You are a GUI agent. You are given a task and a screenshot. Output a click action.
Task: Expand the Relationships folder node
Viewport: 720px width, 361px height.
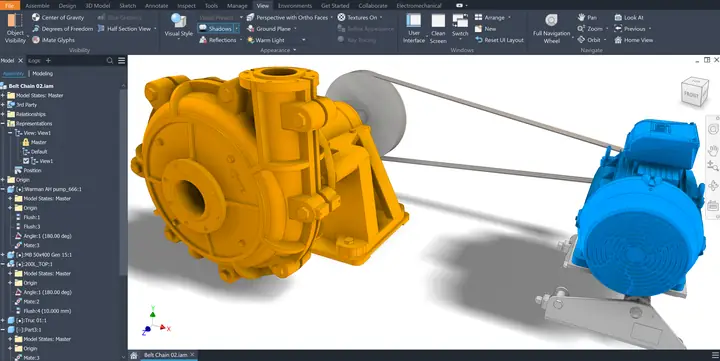(3, 114)
